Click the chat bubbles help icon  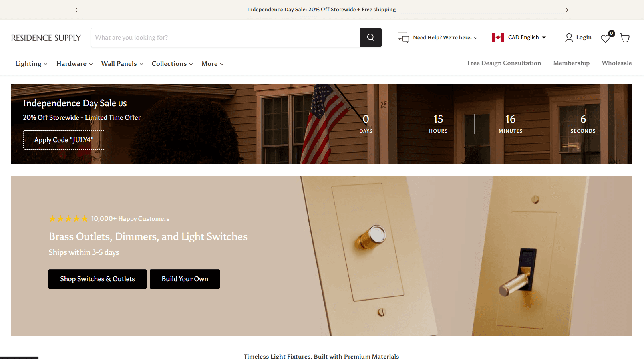(403, 37)
